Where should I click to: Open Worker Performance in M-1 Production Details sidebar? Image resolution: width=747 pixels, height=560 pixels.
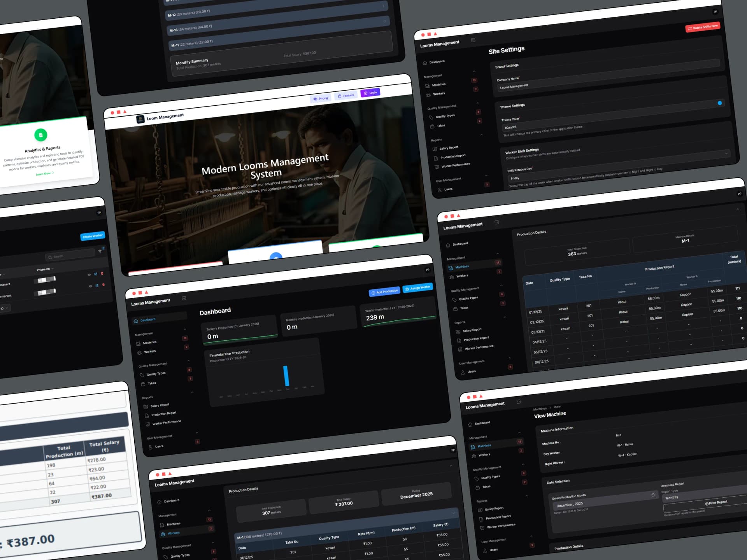pos(479,347)
